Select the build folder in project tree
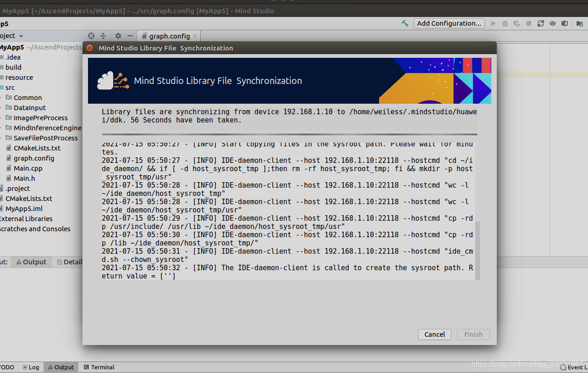 (x=13, y=67)
